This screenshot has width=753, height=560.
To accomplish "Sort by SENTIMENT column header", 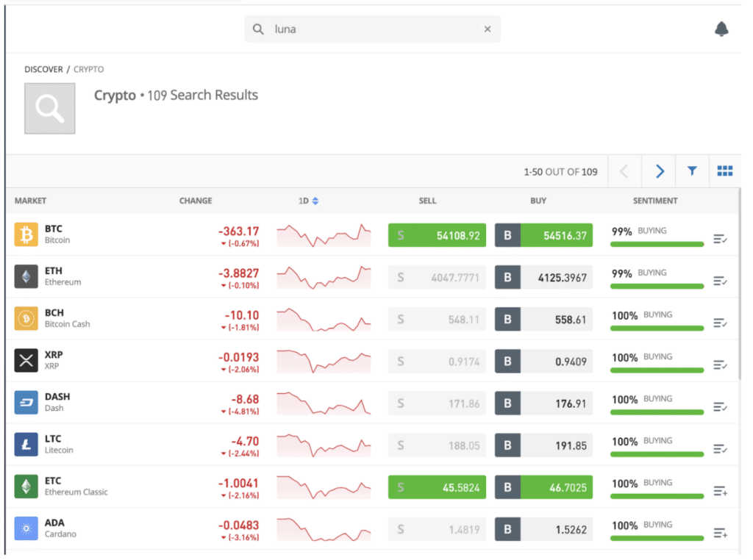I will coord(655,201).
